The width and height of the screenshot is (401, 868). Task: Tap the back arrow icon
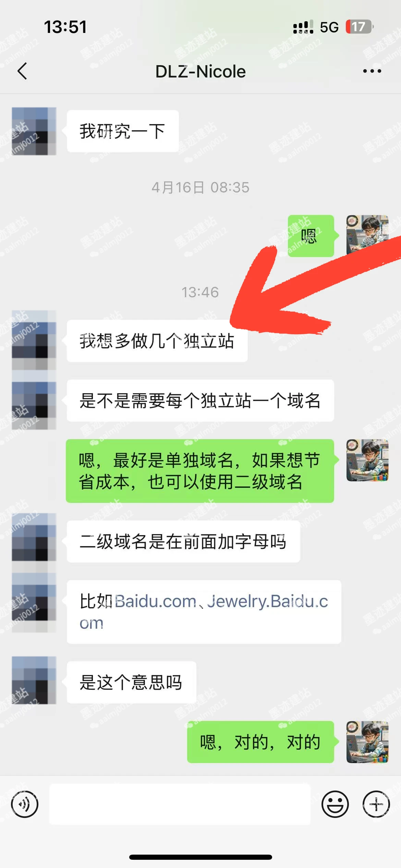click(x=22, y=71)
